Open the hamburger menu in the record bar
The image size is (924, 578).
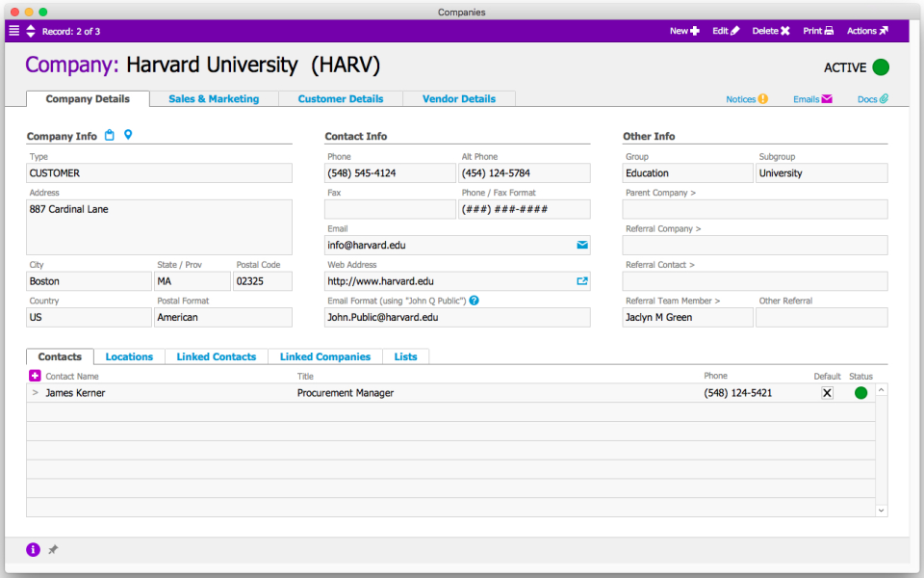pyautogui.click(x=13, y=30)
